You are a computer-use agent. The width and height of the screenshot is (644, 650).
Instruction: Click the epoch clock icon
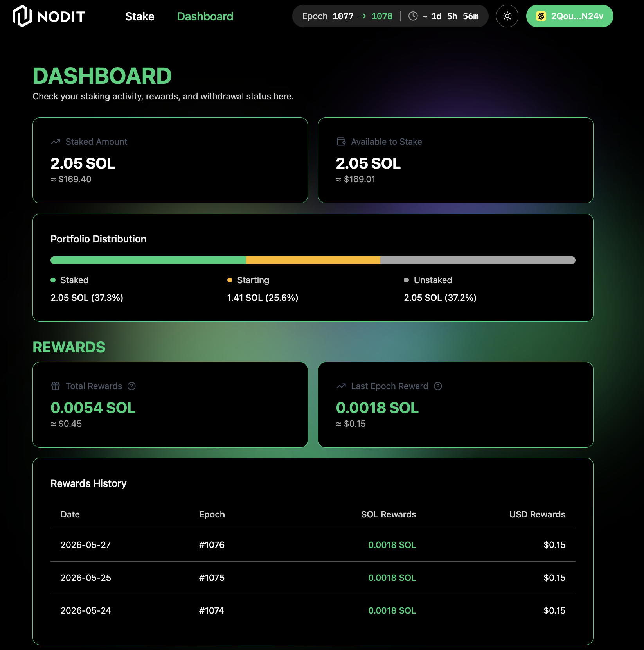(x=413, y=16)
